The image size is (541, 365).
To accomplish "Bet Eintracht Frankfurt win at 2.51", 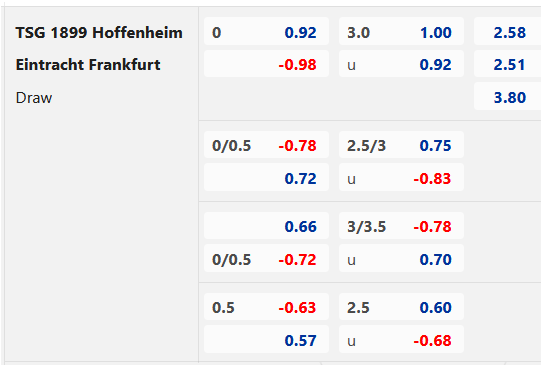I will [508, 65].
